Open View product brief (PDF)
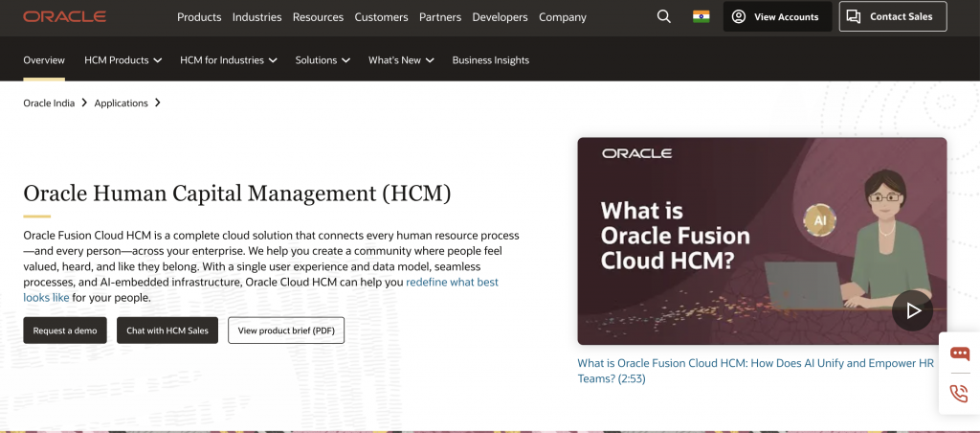Screen dimensions: 980x433 286,330
